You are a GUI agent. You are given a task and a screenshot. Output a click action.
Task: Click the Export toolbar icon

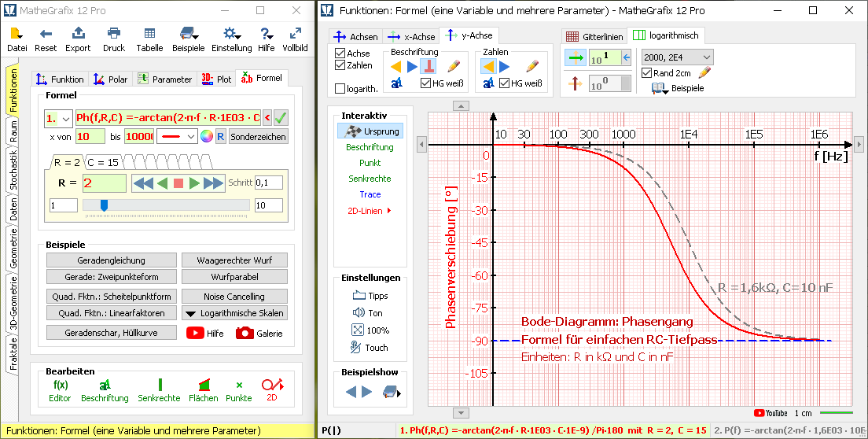pos(78,33)
